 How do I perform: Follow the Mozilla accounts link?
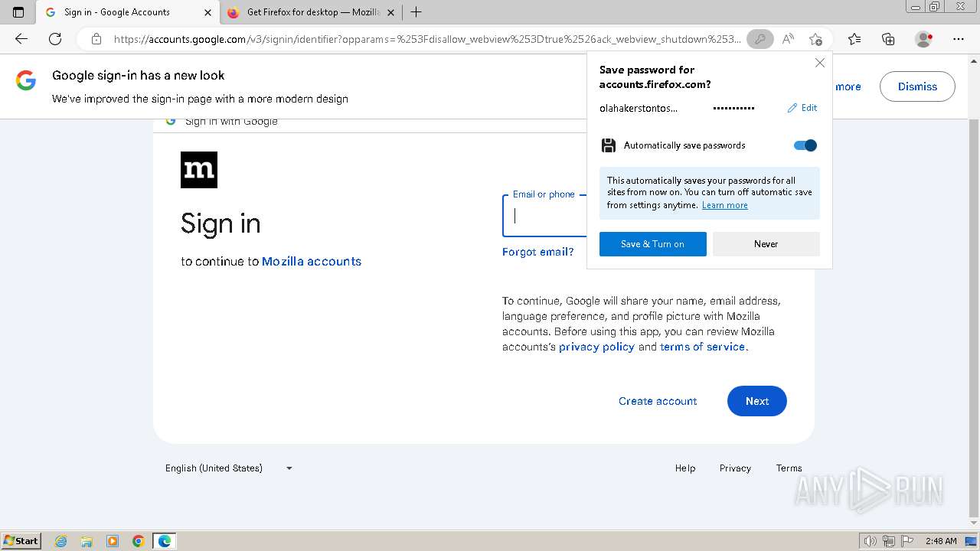pos(312,261)
